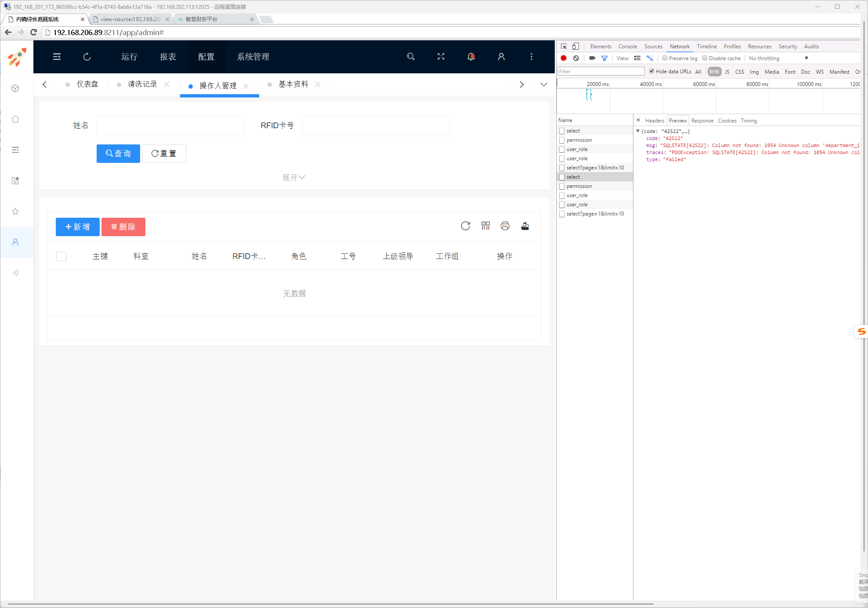Open the search magnifier in header
Screen dimensions: 868x608
411,57
